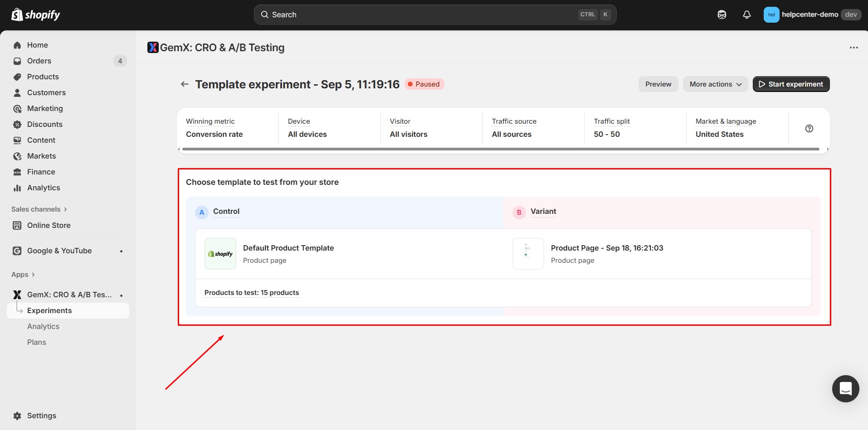Click the back arrow beside experiment title
Screen dimensions: 868x430
click(185, 84)
